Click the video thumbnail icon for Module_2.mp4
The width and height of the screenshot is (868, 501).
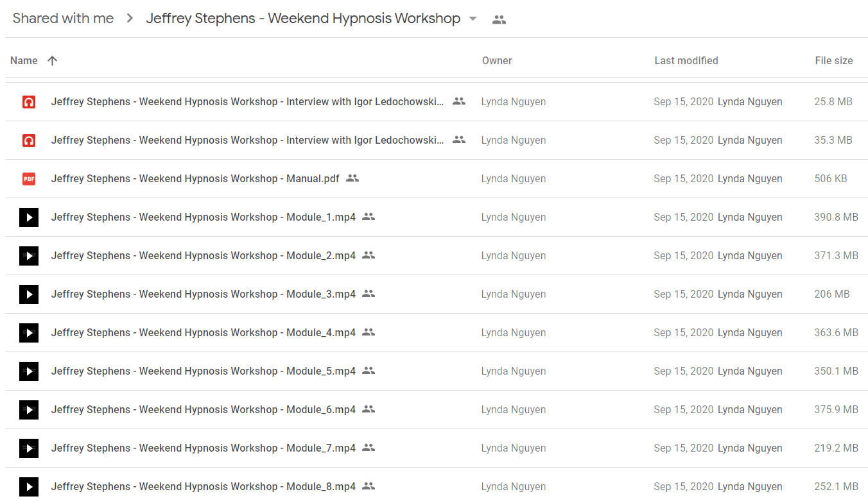[x=29, y=256]
